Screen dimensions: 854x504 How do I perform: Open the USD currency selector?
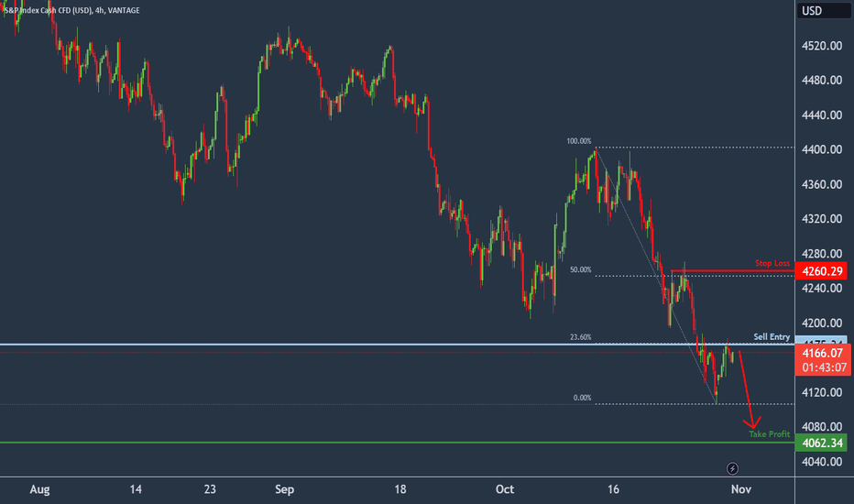click(x=824, y=11)
